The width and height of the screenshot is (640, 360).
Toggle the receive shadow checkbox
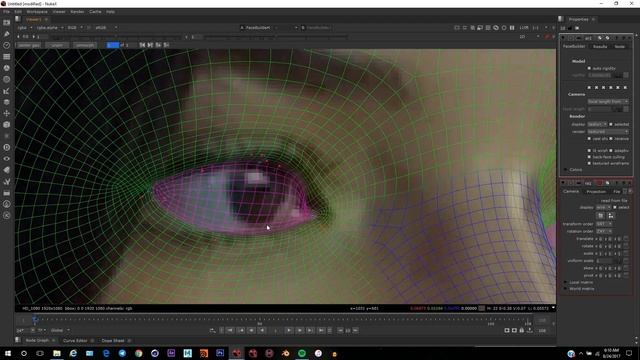tap(611, 139)
